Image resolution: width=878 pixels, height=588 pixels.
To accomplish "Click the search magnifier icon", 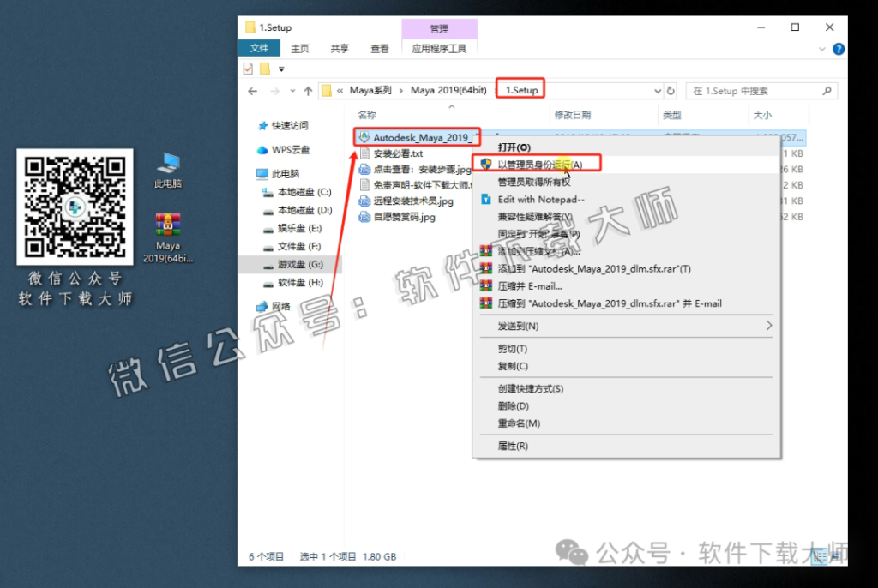I will (x=827, y=91).
